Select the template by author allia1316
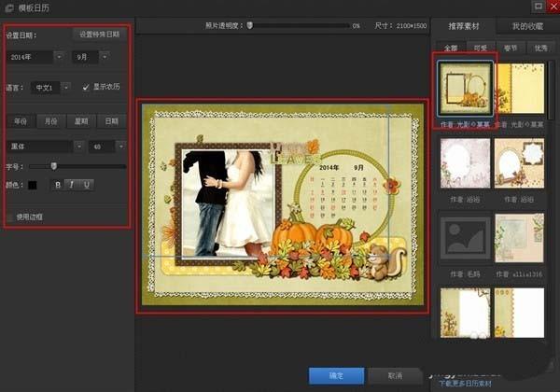 pos(520,238)
